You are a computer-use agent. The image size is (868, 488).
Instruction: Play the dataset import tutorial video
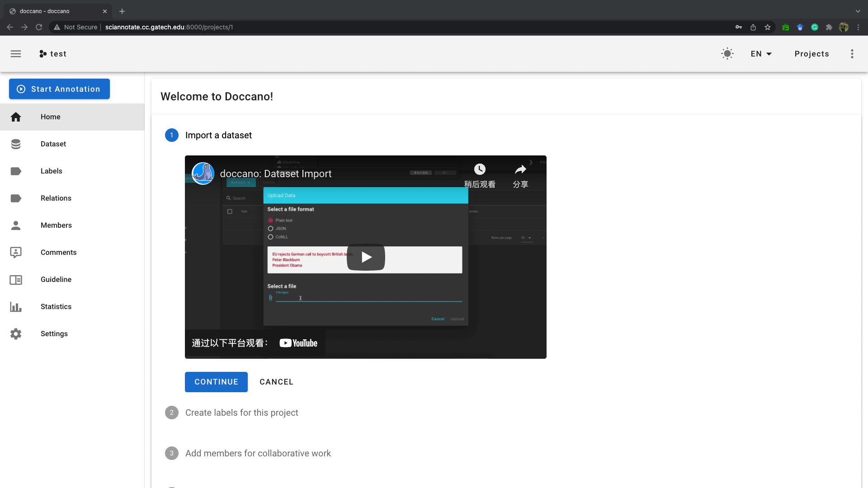click(365, 257)
